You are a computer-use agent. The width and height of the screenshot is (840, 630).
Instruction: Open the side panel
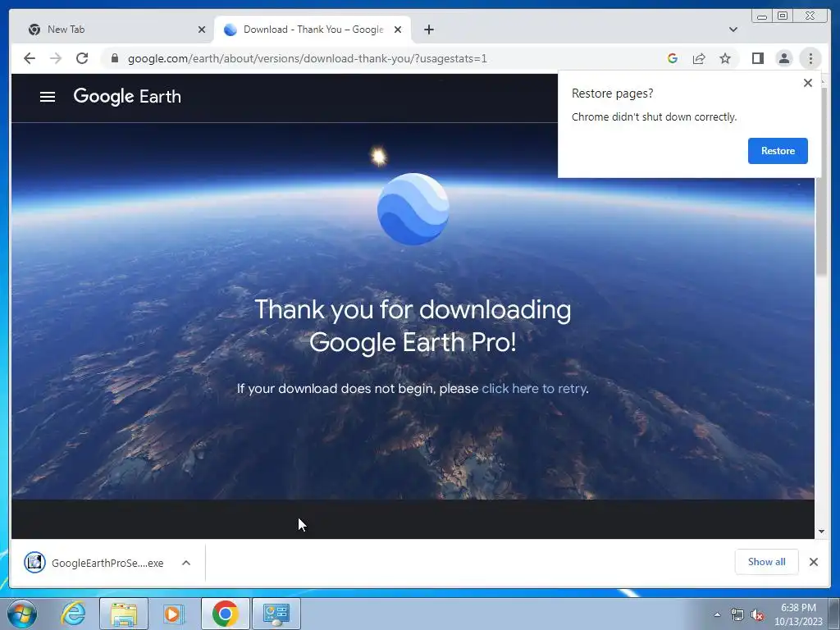click(x=757, y=58)
